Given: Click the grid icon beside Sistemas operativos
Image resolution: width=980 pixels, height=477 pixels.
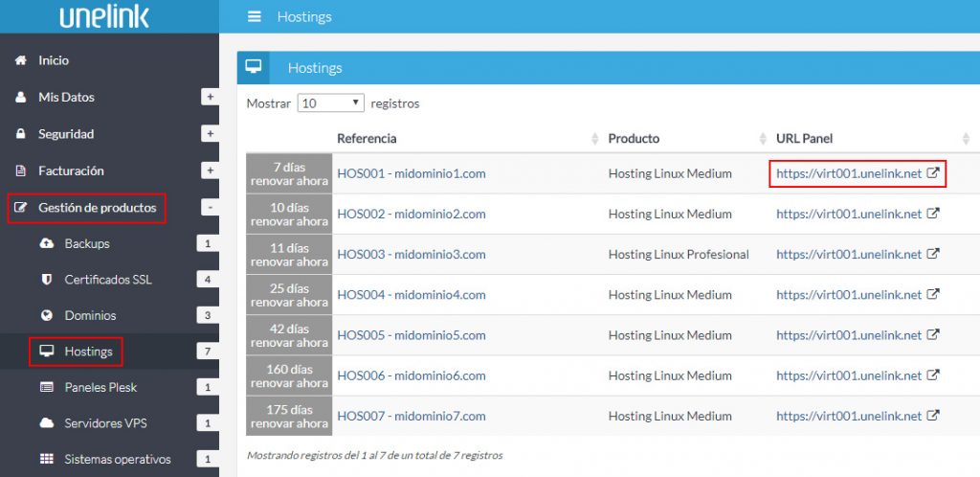Looking at the screenshot, I should coord(47,460).
